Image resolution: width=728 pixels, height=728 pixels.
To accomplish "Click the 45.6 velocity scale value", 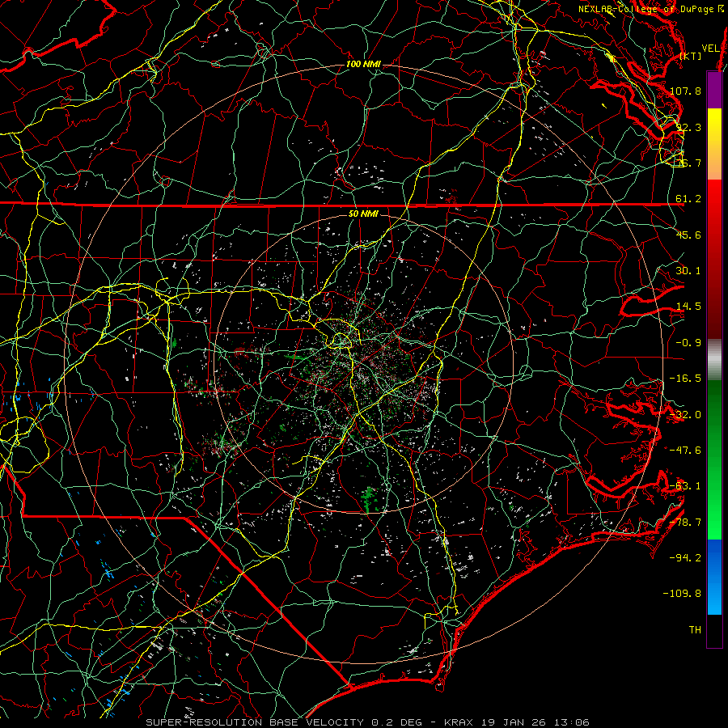I will pos(688,235).
